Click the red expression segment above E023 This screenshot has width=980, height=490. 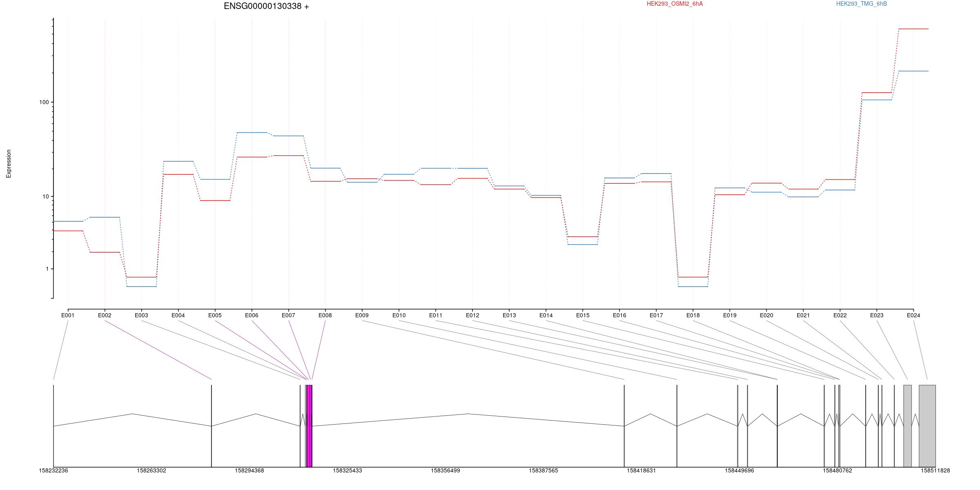pos(877,93)
